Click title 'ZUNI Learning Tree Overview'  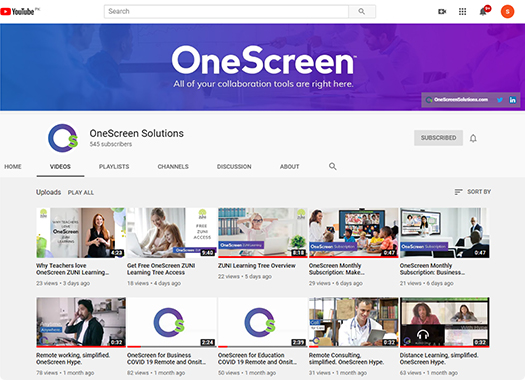(257, 265)
